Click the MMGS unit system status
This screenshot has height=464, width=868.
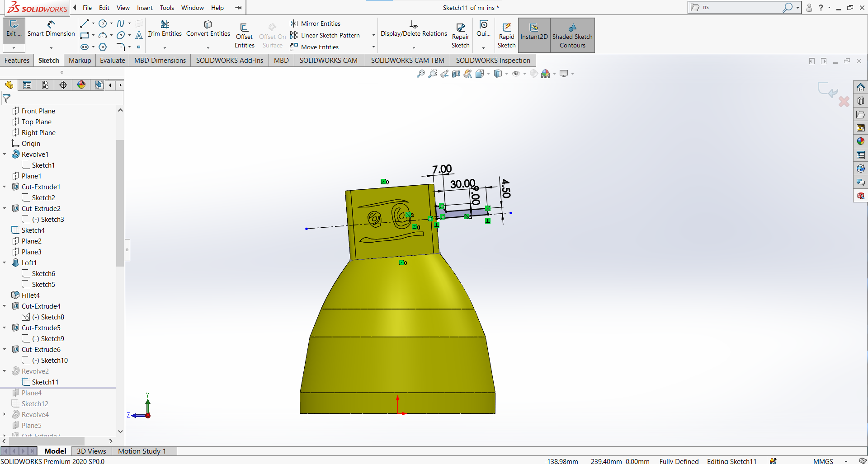[823, 461]
